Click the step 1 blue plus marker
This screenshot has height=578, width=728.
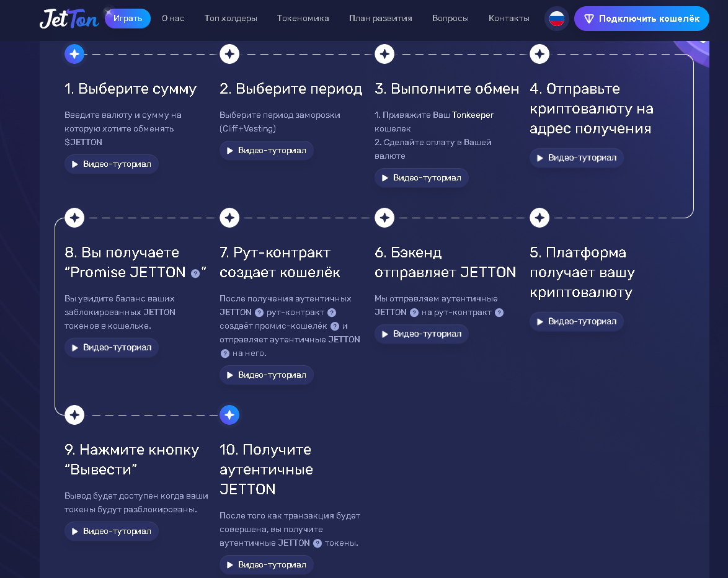point(74,55)
